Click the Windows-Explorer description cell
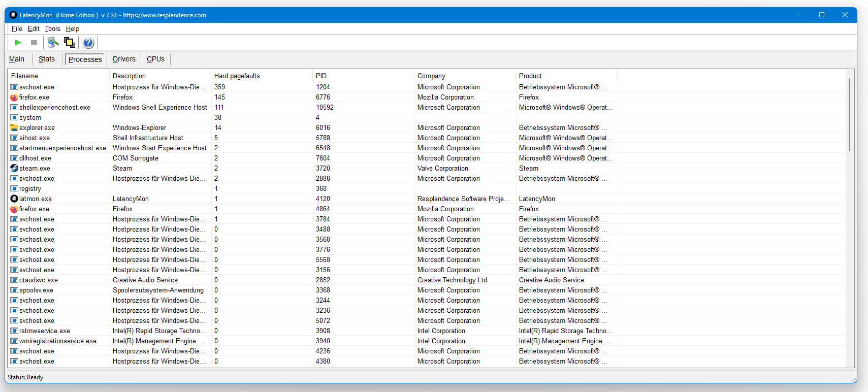 [x=140, y=128]
